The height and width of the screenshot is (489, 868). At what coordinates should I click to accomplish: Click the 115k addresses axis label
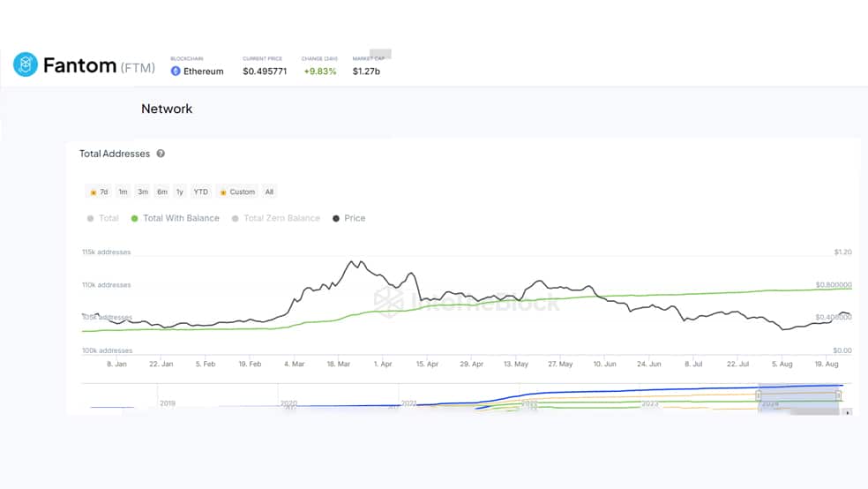pyautogui.click(x=106, y=252)
